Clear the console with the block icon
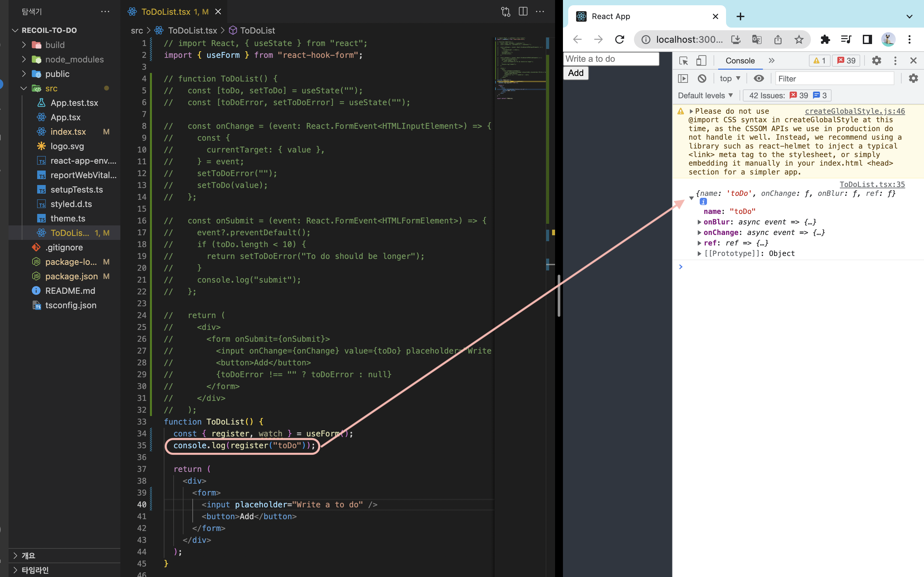 702,79
